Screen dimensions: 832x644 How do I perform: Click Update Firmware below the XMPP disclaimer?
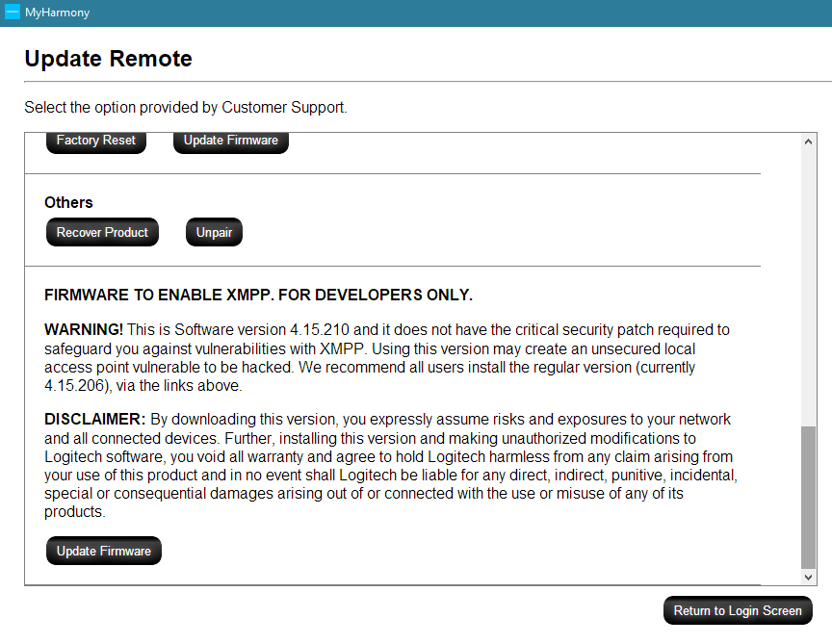(x=103, y=552)
